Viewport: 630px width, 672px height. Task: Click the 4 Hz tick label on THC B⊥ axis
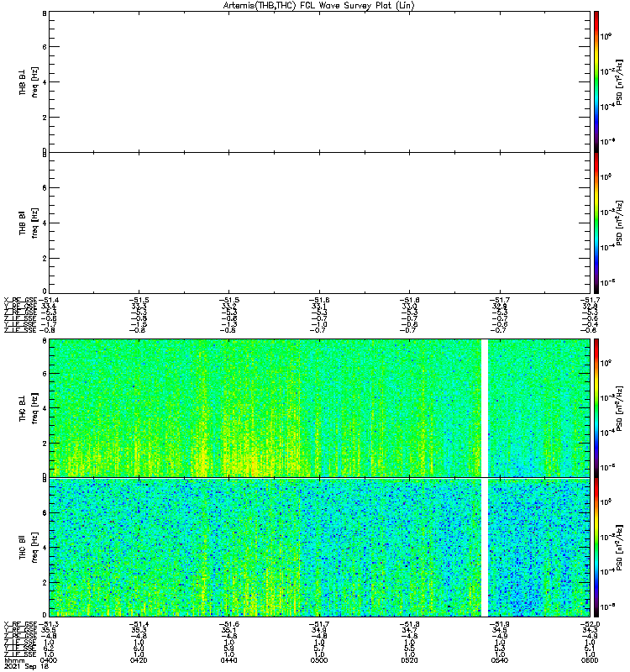point(45,408)
